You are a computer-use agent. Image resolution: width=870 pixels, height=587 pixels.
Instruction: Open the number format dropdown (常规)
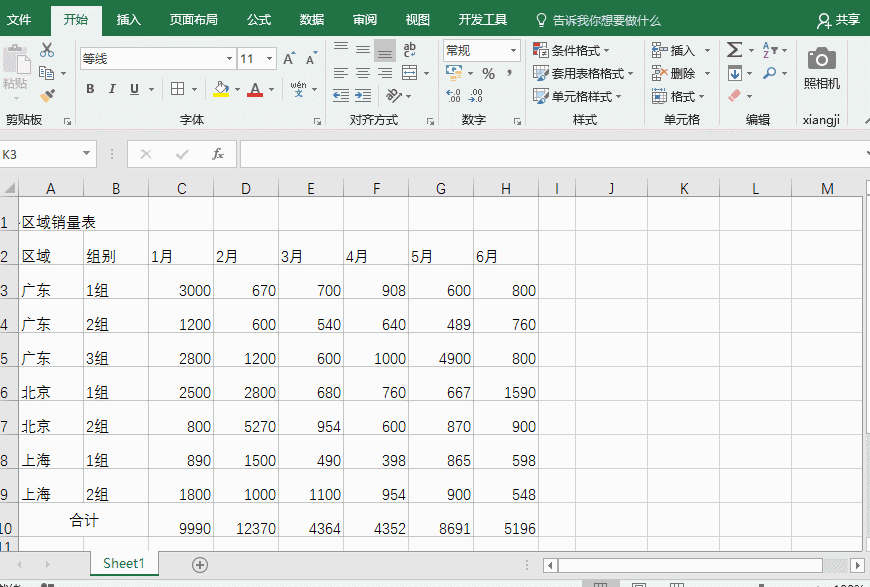pos(513,50)
